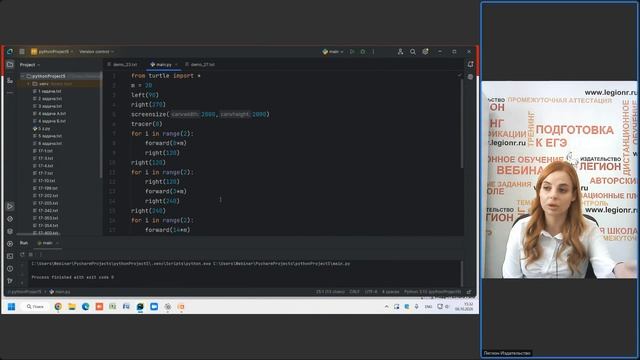Click the editor vertical scrollbar

pyautogui.click(x=462, y=124)
